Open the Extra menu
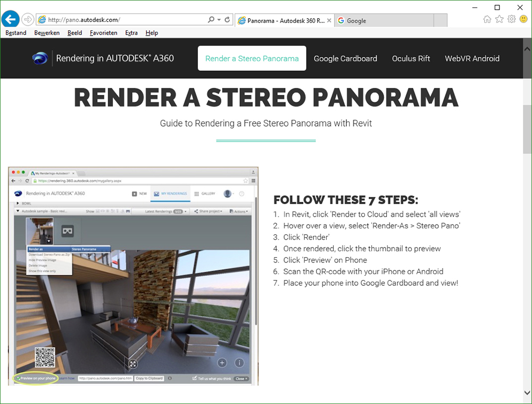This screenshot has height=404, width=532. [x=131, y=32]
